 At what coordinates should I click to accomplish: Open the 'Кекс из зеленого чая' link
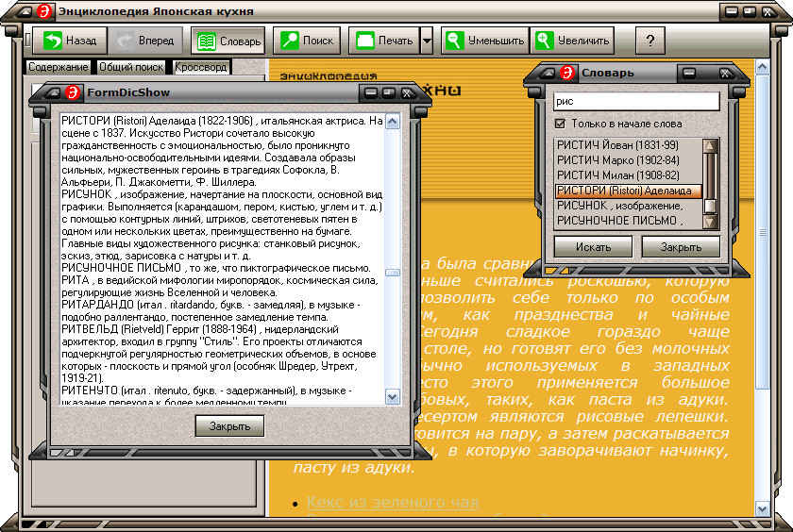(x=392, y=502)
